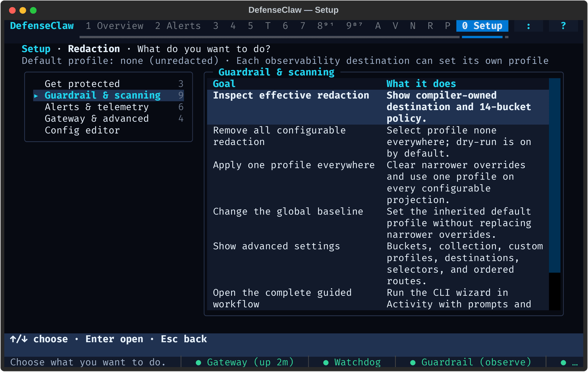The width and height of the screenshot is (588, 372).
Task: Click the What it does column header
Action: 421,84
